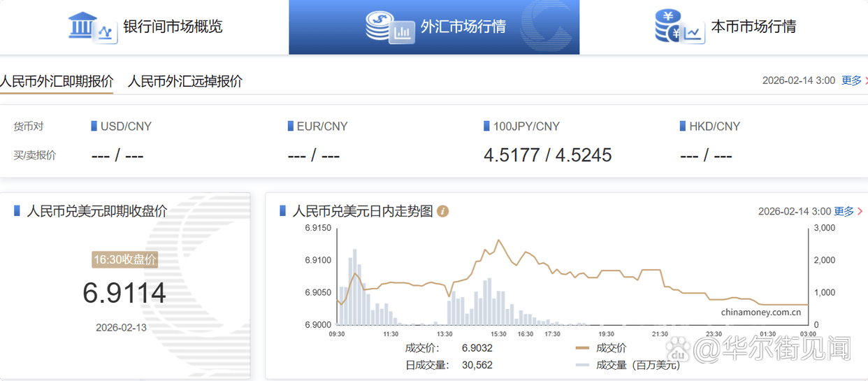Click blue marker icon next to 100JPY/CNY
The width and height of the screenshot is (868, 381).
487,127
